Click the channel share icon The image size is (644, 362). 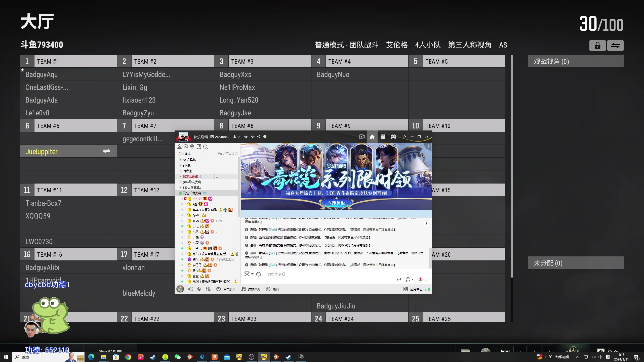259,137
